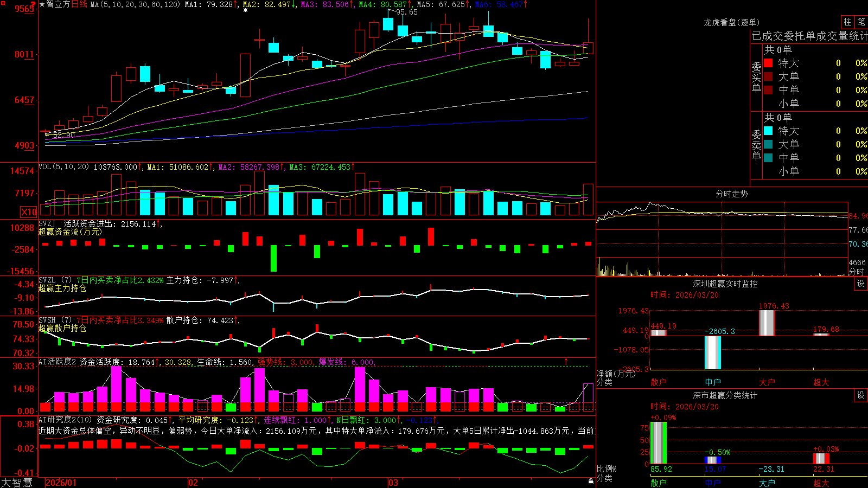Click 超赢资金流(万元) label
Screen dimensions: 868x488
point(70,232)
